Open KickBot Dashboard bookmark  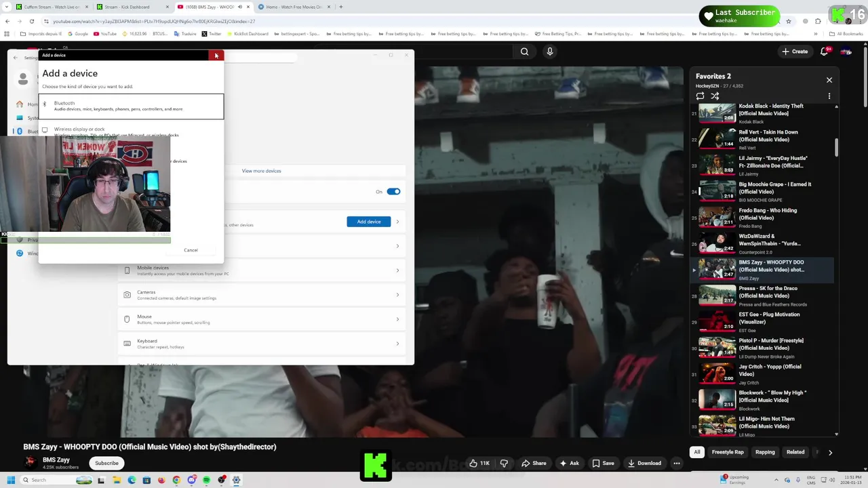tap(248, 33)
